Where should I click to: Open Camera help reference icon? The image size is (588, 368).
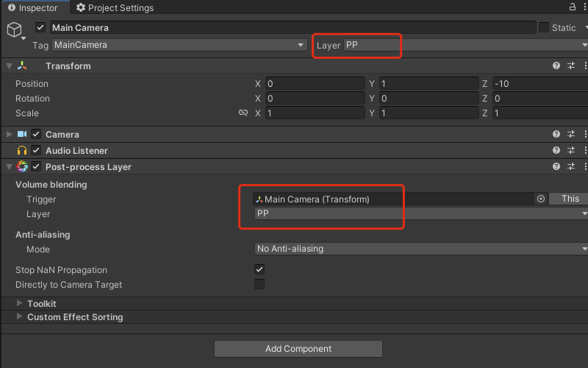tap(556, 134)
